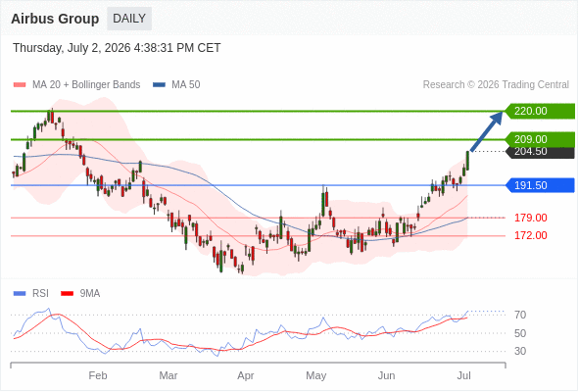
Task: Click the 179.00 red support label
Action: (530, 218)
